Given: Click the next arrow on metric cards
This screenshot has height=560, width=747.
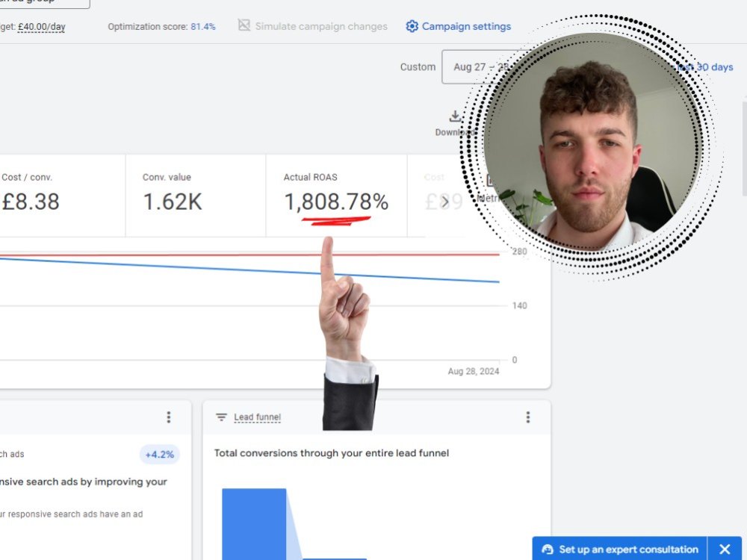Looking at the screenshot, I should pos(444,202).
